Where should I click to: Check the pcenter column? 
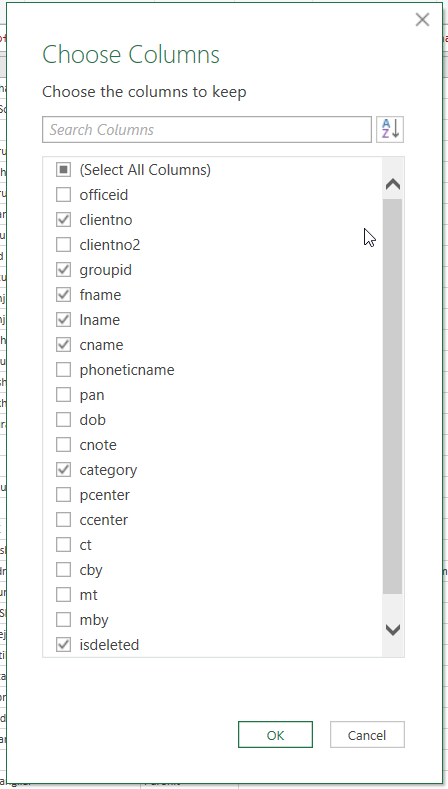(x=63, y=495)
